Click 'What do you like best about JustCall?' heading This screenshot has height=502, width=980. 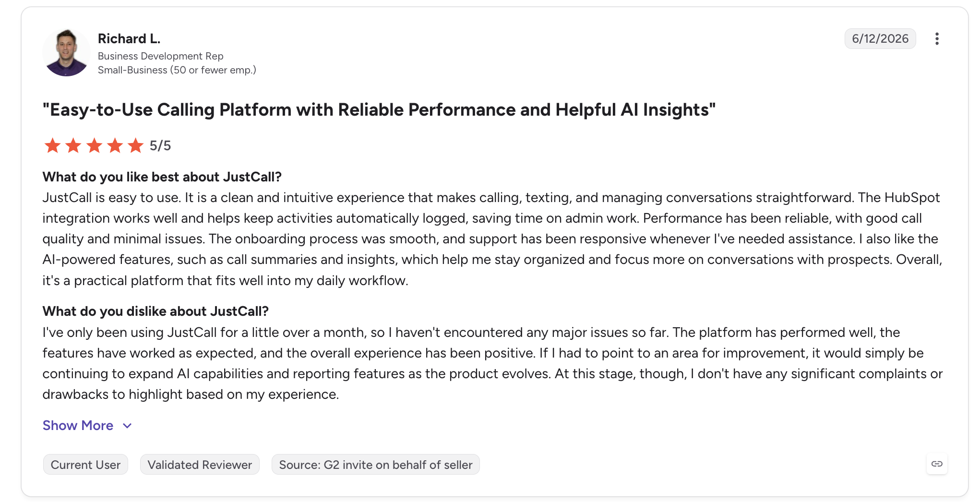coord(162,177)
